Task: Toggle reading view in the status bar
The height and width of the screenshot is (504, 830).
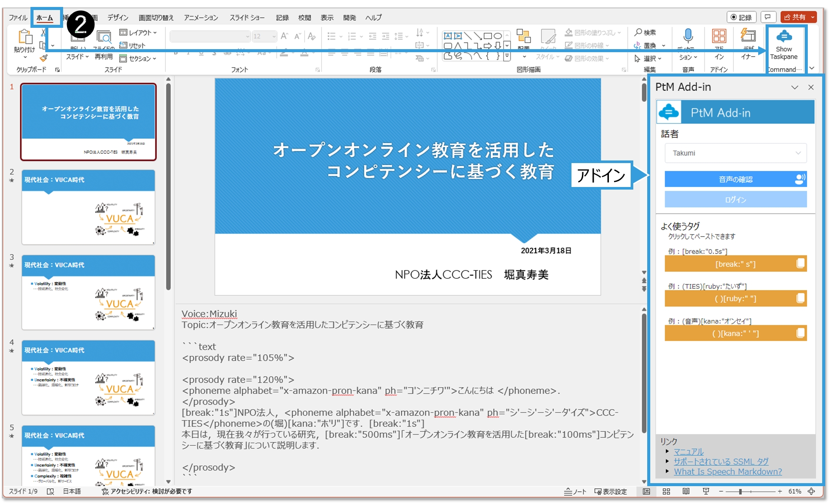Action: 686,491
